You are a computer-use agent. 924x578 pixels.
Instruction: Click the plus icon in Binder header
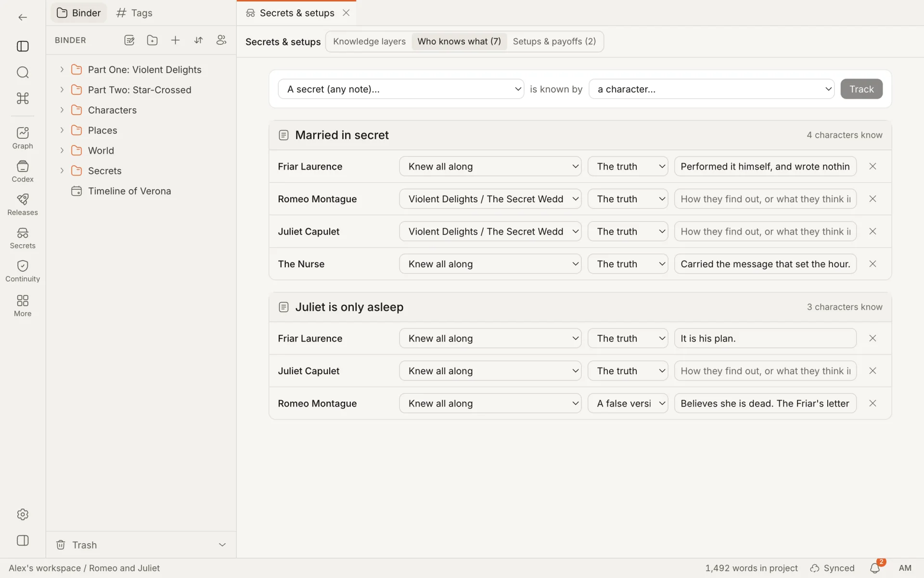pyautogui.click(x=175, y=40)
